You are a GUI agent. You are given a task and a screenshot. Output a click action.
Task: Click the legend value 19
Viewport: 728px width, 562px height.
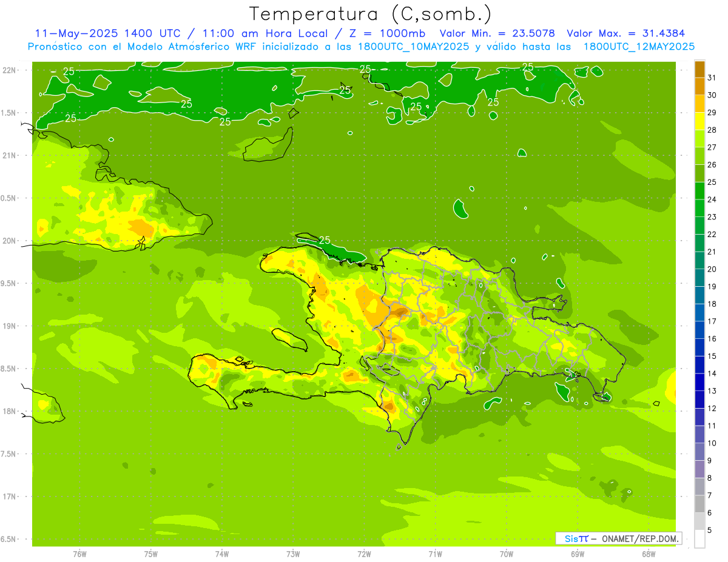[712, 287]
